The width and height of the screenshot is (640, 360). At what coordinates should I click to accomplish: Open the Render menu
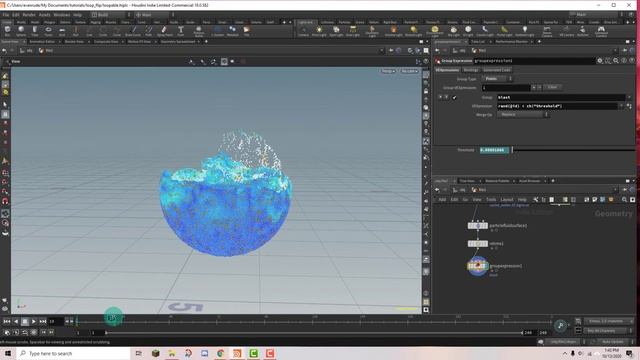pos(29,15)
